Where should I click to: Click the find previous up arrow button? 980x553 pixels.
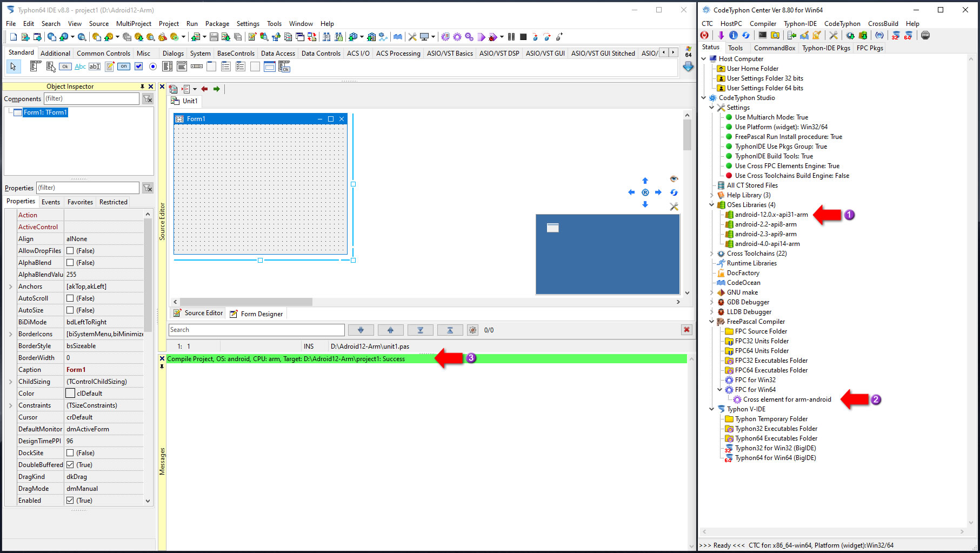390,330
